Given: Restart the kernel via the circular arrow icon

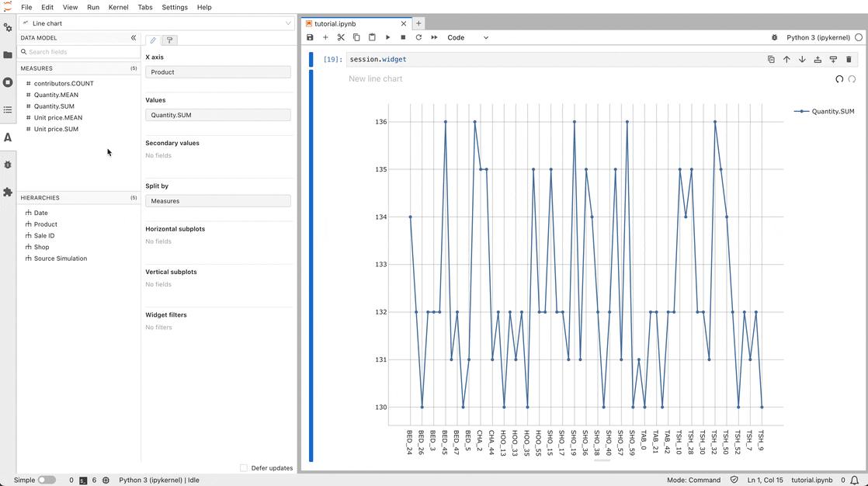Looking at the screenshot, I should [418, 37].
